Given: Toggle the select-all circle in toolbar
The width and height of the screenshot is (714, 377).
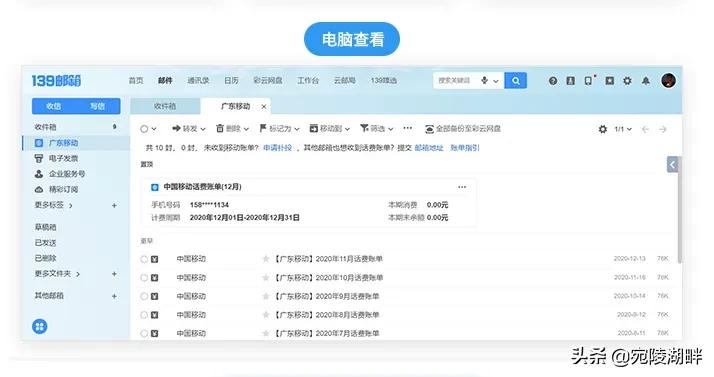Looking at the screenshot, I should coord(144,129).
